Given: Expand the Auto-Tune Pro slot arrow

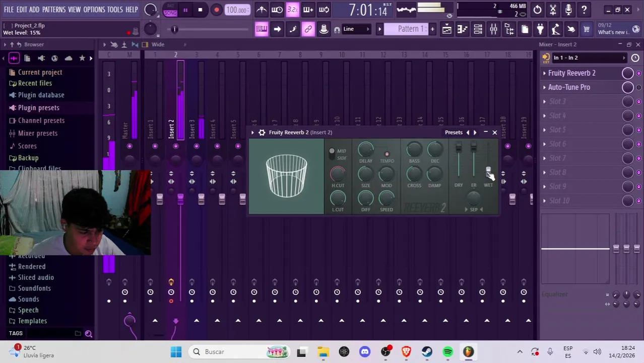Looking at the screenshot, I should click(x=544, y=88).
